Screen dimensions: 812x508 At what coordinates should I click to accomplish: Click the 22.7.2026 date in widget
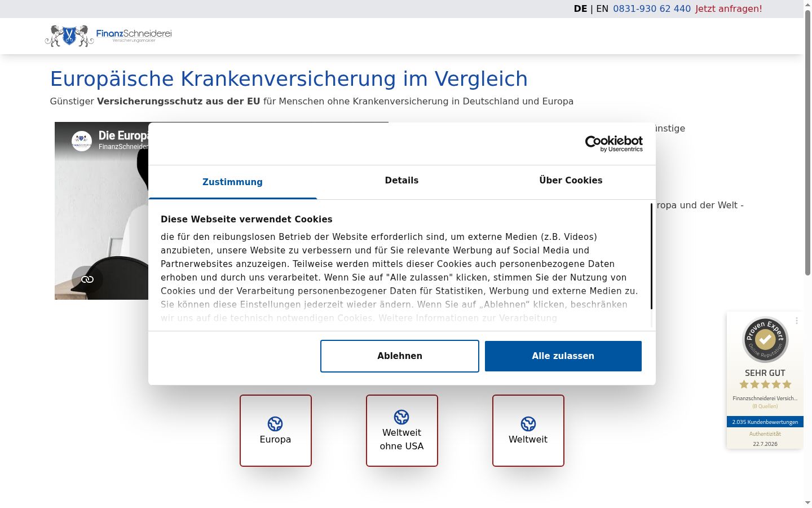tap(765, 444)
